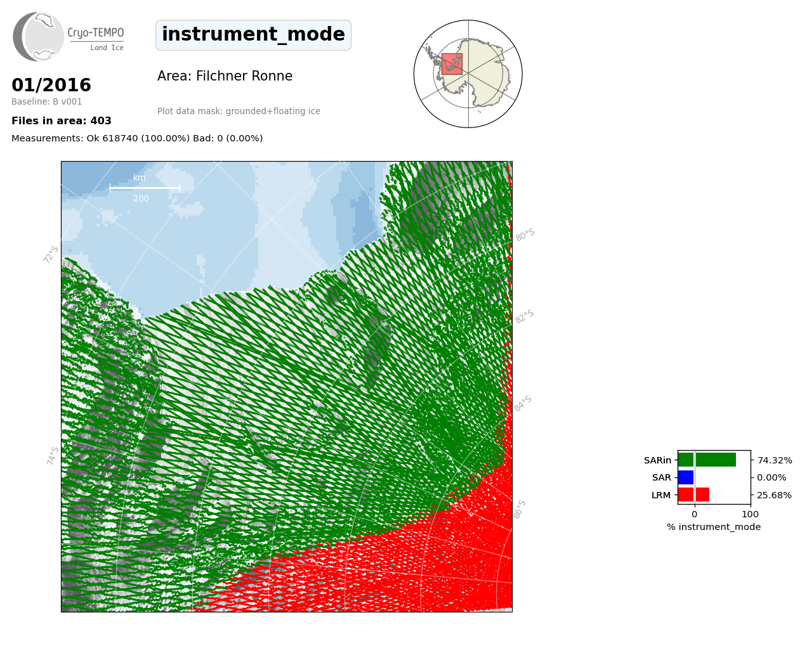Click the 74.32% SARin percentage label
This screenshot has width=807, height=672.
(774, 460)
